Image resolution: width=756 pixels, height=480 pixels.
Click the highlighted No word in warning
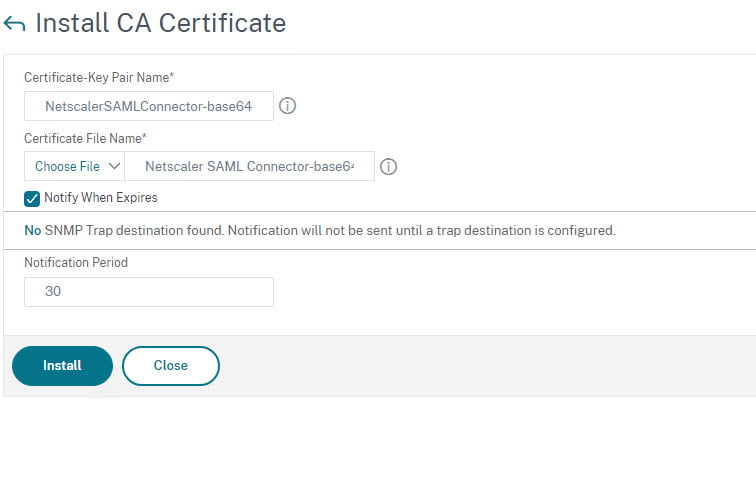[x=32, y=230]
